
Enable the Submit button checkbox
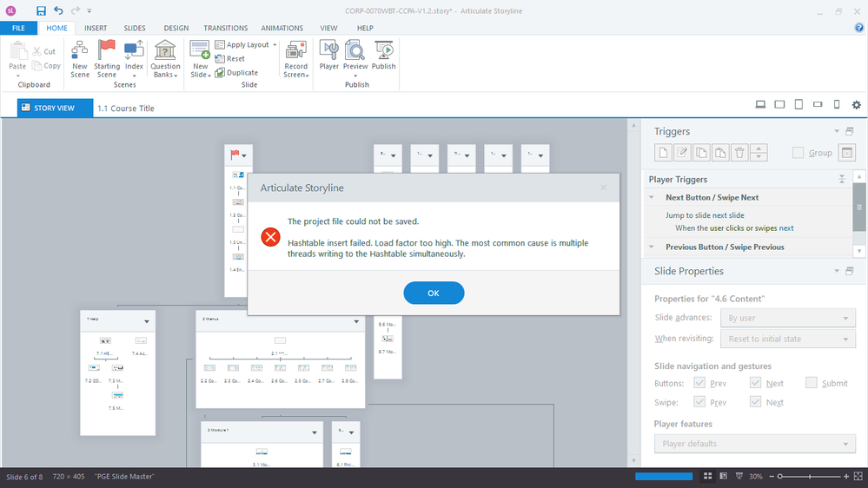pyautogui.click(x=811, y=383)
